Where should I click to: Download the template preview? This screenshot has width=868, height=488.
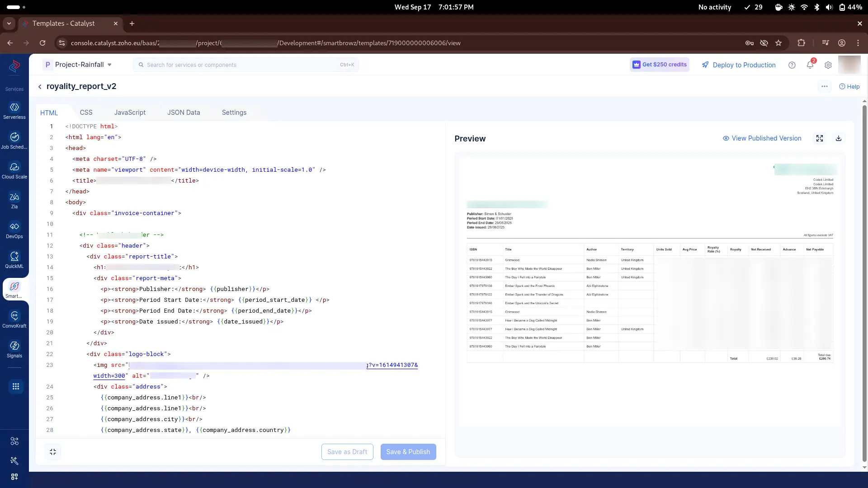pos(839,138)
